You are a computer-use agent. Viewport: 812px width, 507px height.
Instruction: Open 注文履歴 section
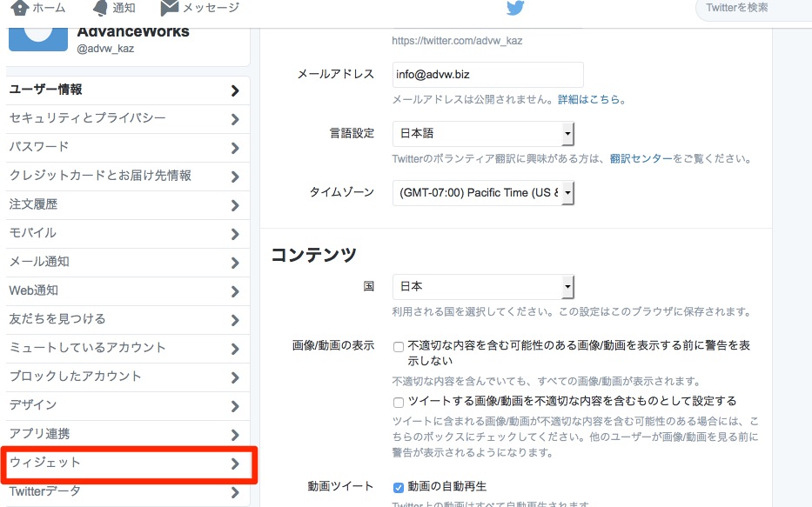click(x=128, y=205)
